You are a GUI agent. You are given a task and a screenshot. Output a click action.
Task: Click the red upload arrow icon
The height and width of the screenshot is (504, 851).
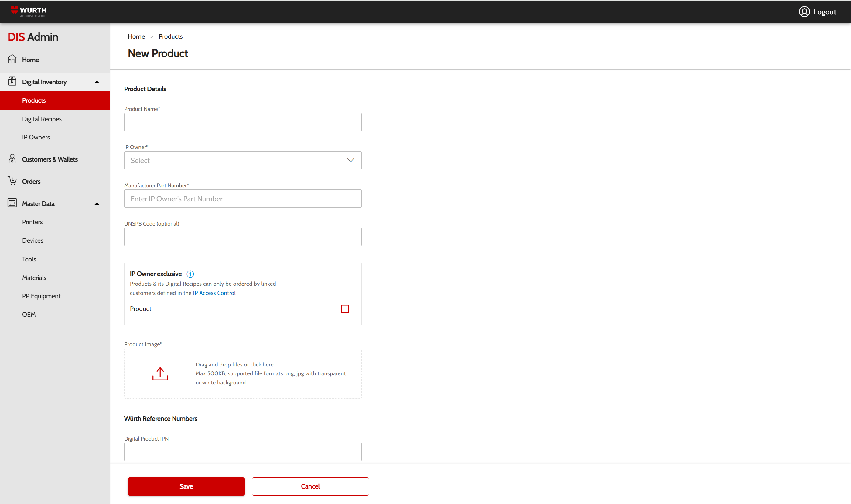coord(160,373)
